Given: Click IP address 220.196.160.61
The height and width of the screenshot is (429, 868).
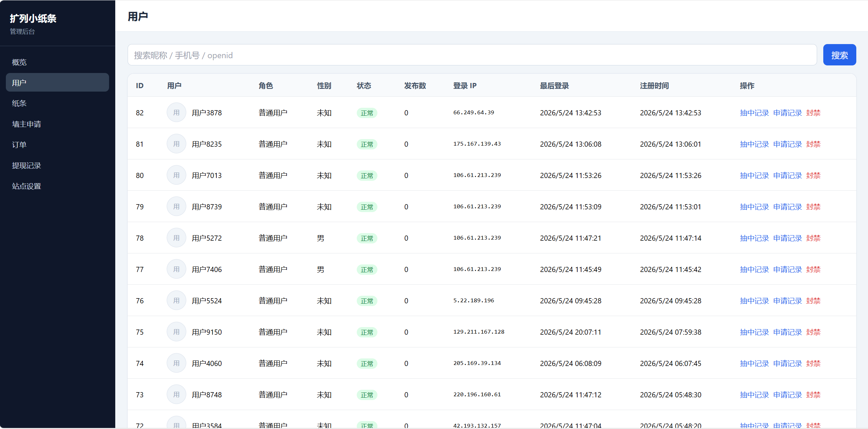Looking at the screenshot, I should pyautogui.click(x=477, y=395).
